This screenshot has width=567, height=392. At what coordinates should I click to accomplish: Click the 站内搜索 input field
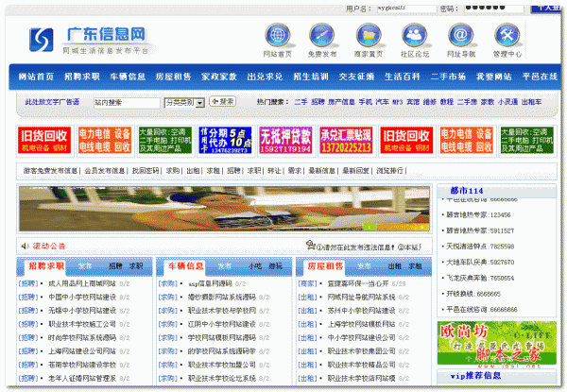click(x=127, y=103)
